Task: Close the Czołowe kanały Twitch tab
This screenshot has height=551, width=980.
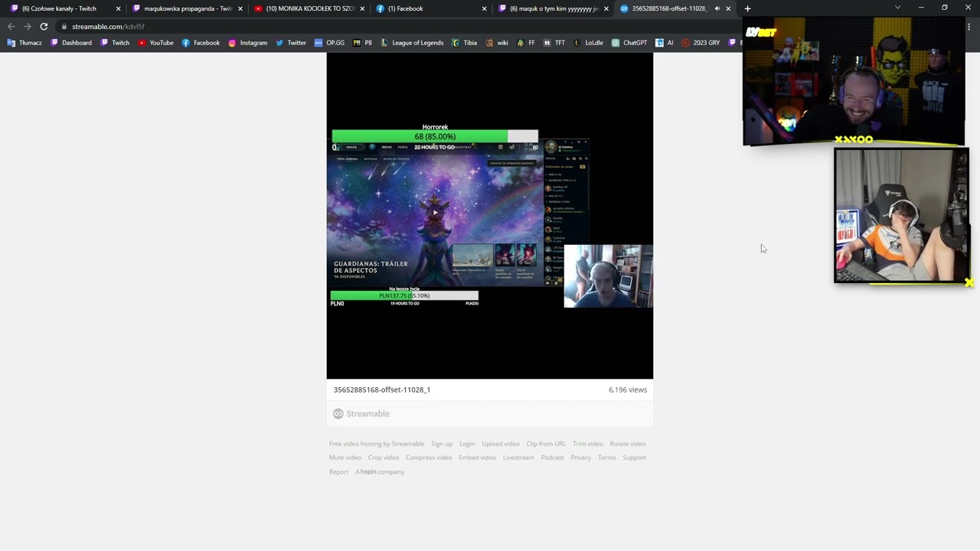Action: click(x=118, y=8)
